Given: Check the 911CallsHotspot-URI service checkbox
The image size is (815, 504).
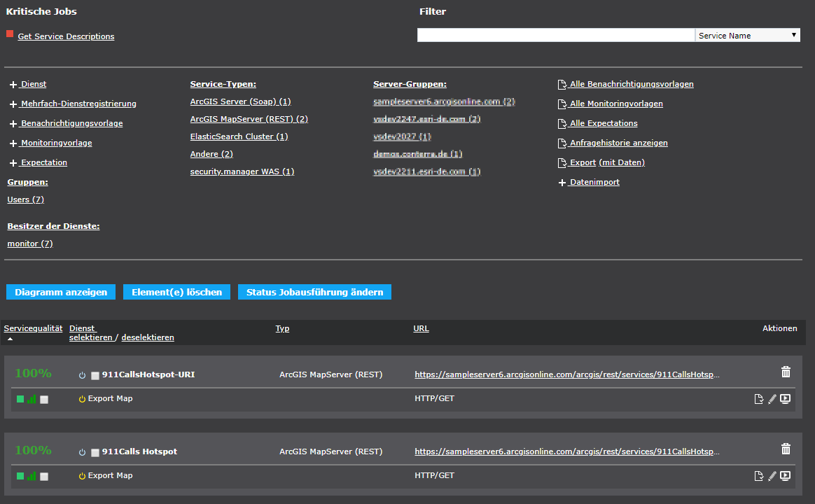Looking at the screenshot, I should point(95,375).
